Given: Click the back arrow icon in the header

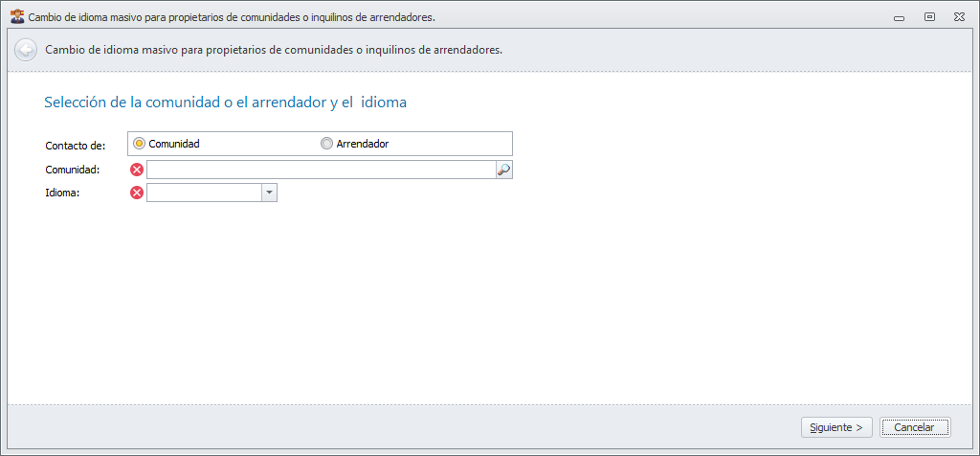Looking at the screenshot, I should coord(25,50).
